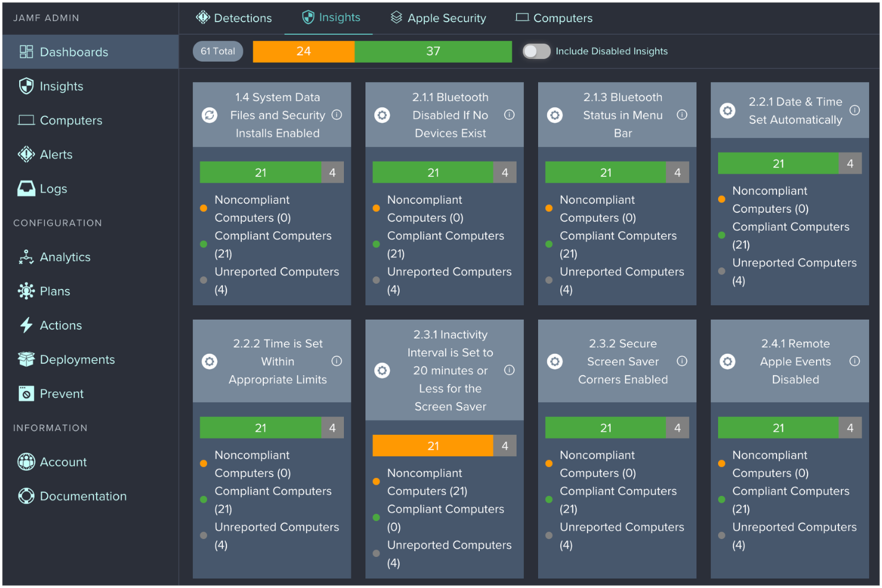Image resolution: width=882 pixels, height=588 pixels.
Task: Click the Compliant Computers dot on 2.3.2 card
Action: pos(549,499)
